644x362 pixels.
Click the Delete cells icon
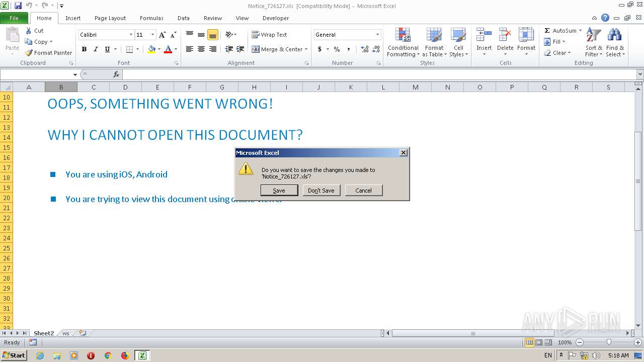point(505,35)
